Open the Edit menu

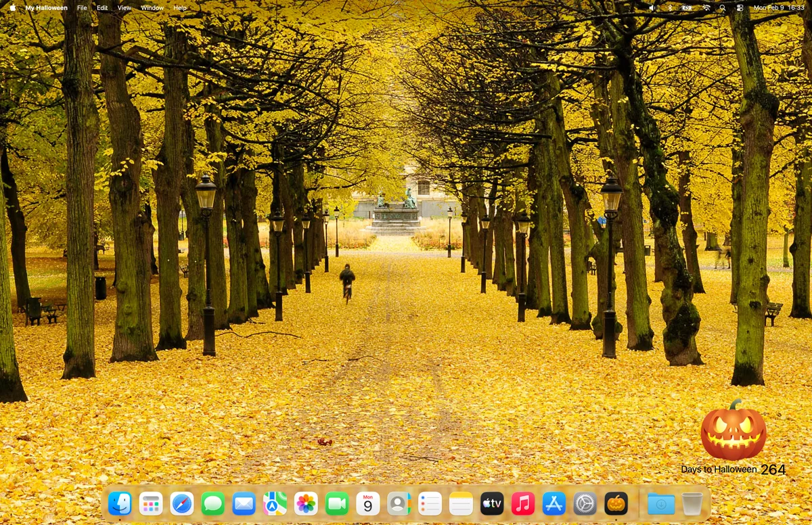[102, 8]
